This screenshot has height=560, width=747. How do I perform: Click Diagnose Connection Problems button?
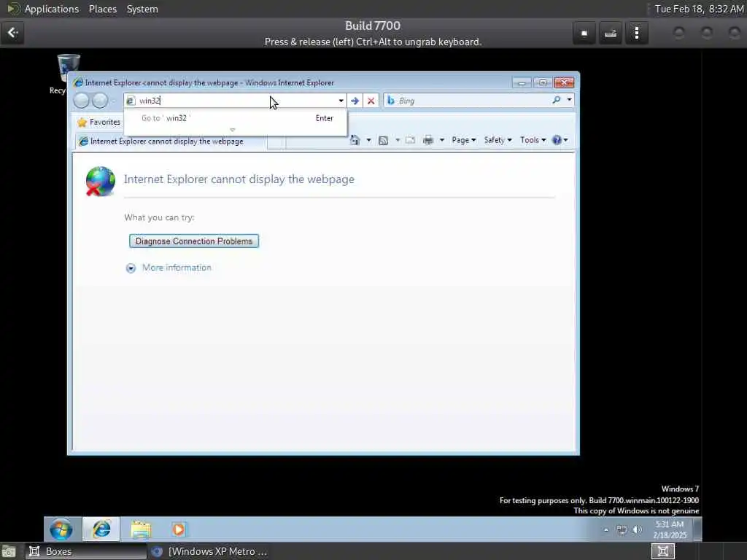pyautogui.click(x=194, y=241)
